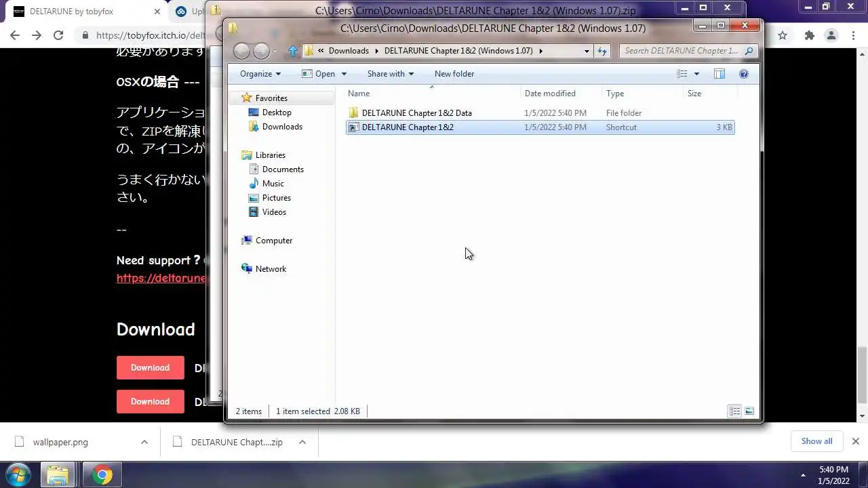
Task: Click DELTARUNE Chapt....zip in downloads bar
Action: tap(237, 442)
